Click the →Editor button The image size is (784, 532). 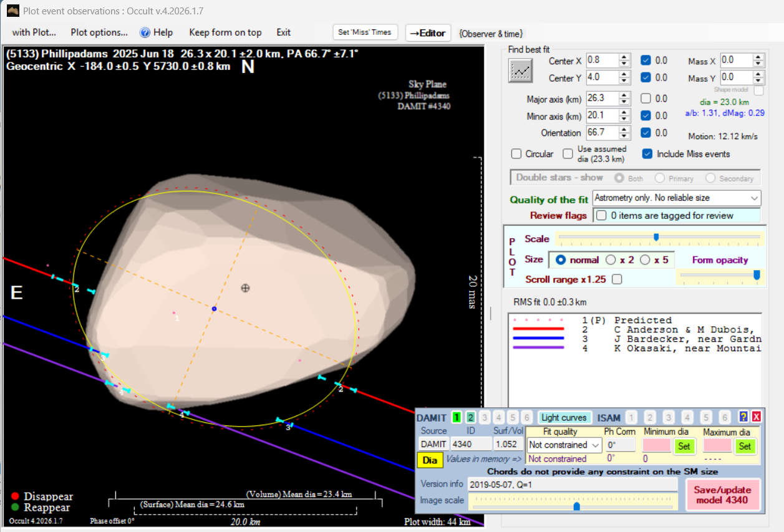(x=428, y=33)
